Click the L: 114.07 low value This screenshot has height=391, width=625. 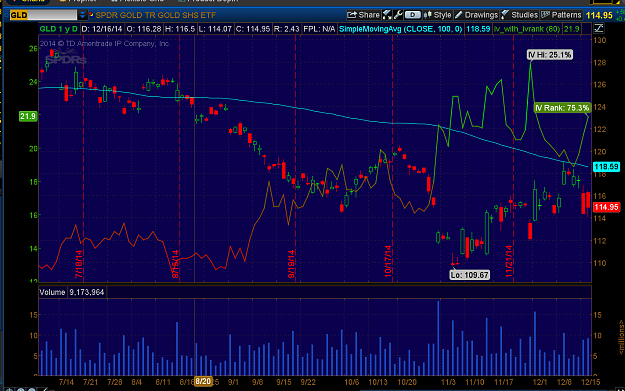[215, 29]
